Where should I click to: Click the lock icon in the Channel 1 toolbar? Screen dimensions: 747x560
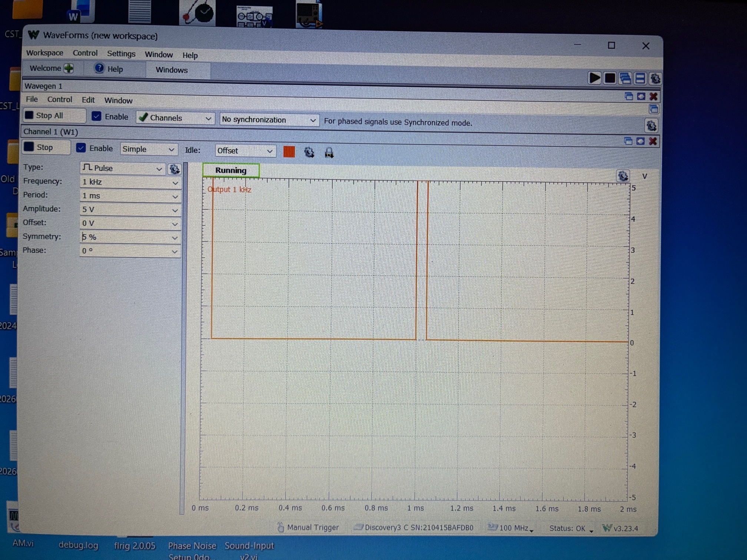(329, 152)
